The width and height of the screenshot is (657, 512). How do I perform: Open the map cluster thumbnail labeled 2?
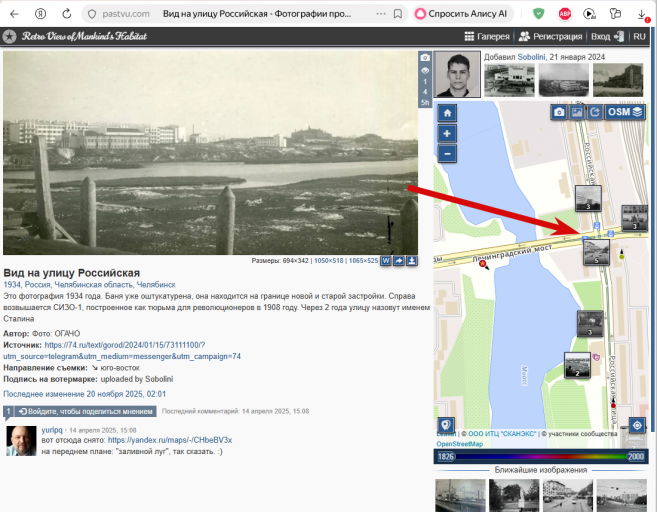coord(577,365)
